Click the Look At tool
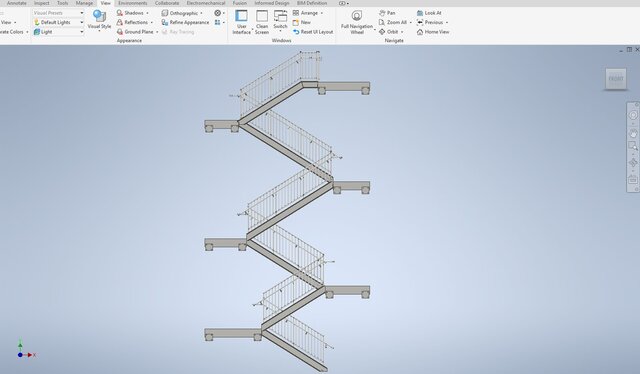 tap(429, 13)
